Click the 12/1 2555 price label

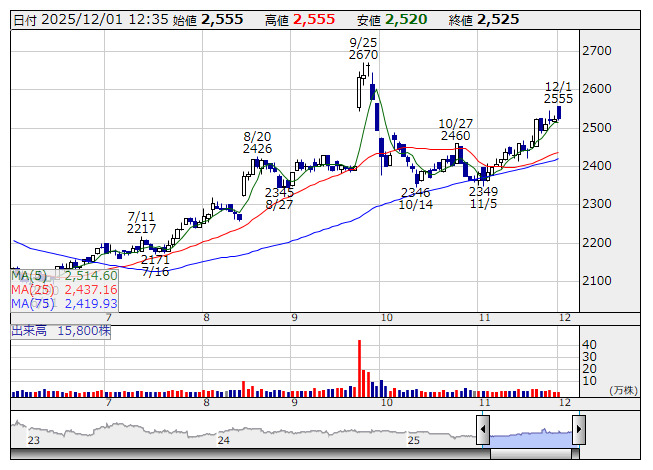558,93
